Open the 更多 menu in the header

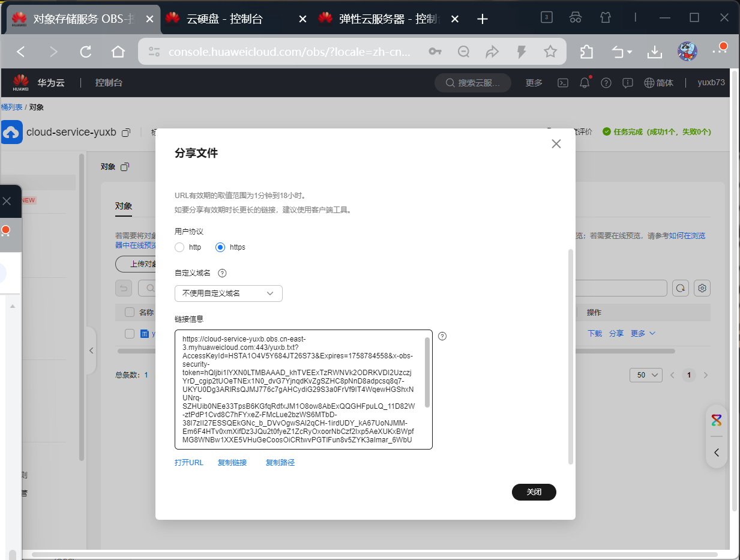[534, 83]
